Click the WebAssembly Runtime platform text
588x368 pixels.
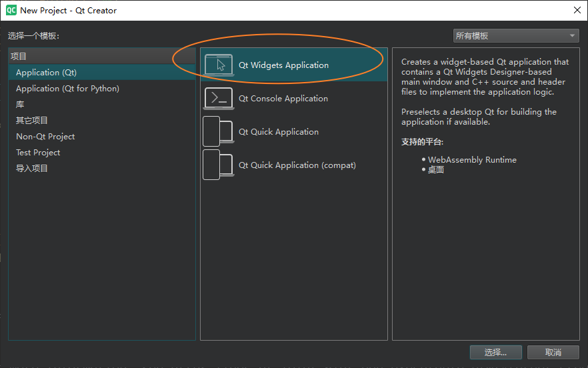[x=472, y=160]
